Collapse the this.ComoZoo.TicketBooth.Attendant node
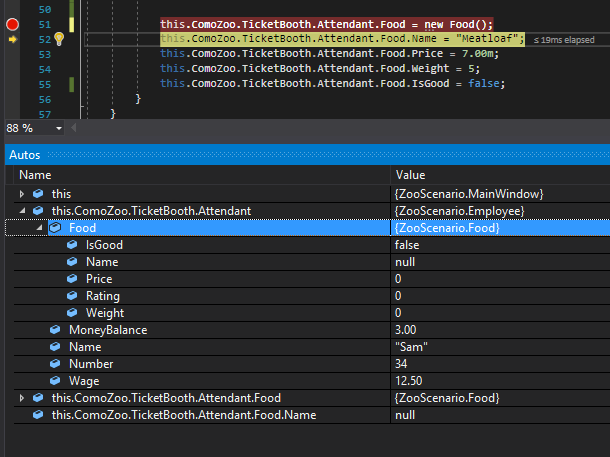Image resolution: width=610 pixels, height=457 pixels. click(23, 211)
